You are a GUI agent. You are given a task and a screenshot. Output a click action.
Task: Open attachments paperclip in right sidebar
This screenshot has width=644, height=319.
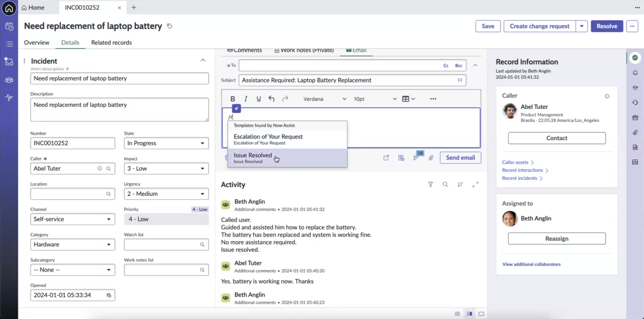coord(635,132)
